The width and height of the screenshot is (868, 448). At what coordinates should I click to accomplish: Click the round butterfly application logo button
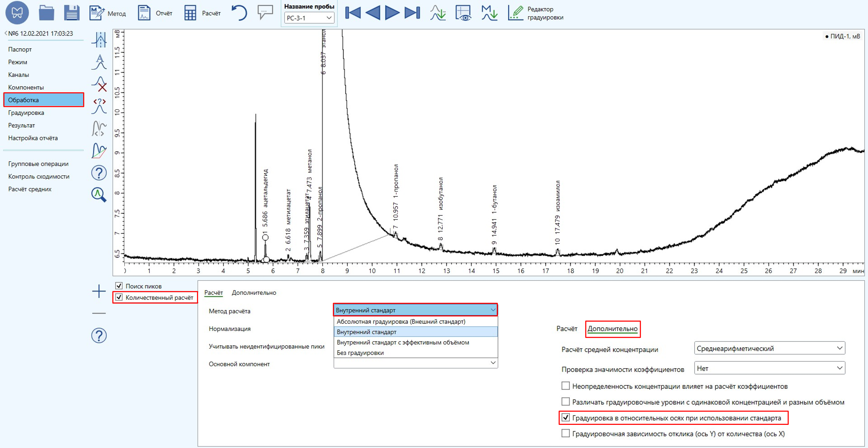coord(17,12)
